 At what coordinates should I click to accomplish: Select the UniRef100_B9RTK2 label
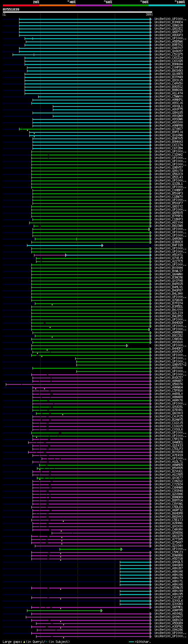[169, 45]
